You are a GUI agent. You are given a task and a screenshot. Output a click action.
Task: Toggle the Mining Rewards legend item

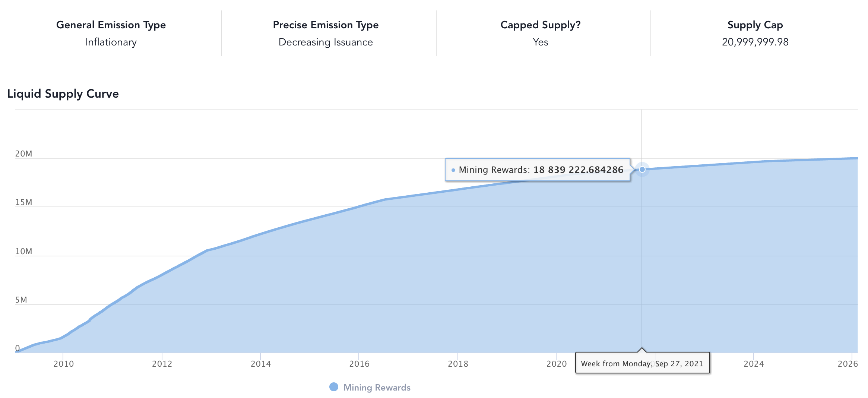pos(370,387)
